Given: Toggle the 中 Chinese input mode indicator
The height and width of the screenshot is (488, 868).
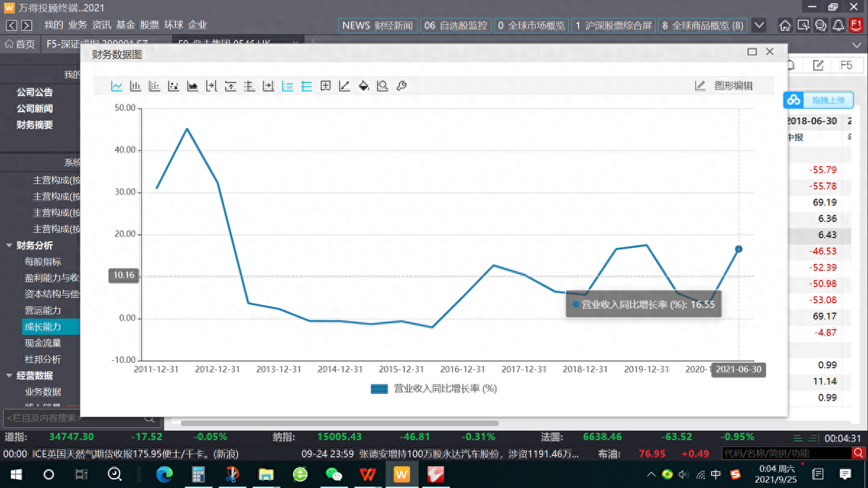Looking at the screenshot, I should pyautogui.click(x=715, y=474).
